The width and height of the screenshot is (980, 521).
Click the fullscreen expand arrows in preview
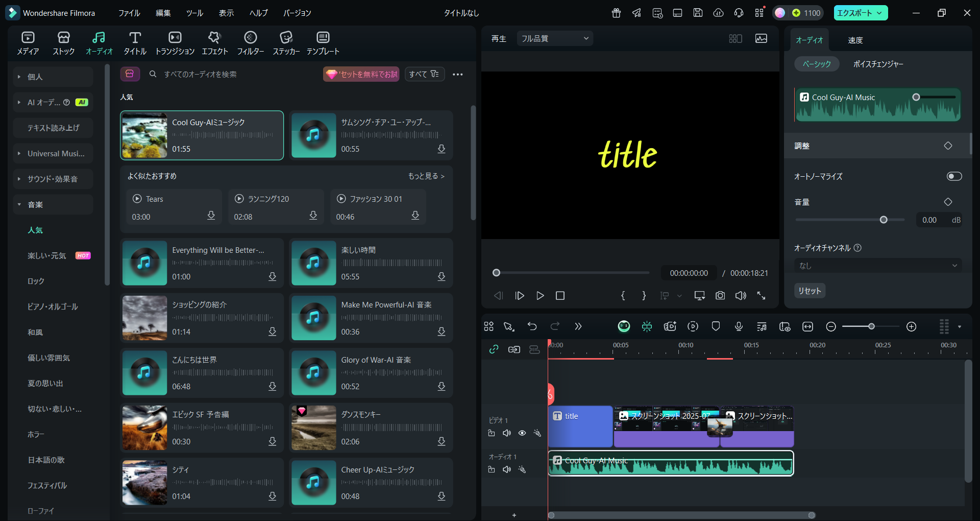click(x=761, y=296)
